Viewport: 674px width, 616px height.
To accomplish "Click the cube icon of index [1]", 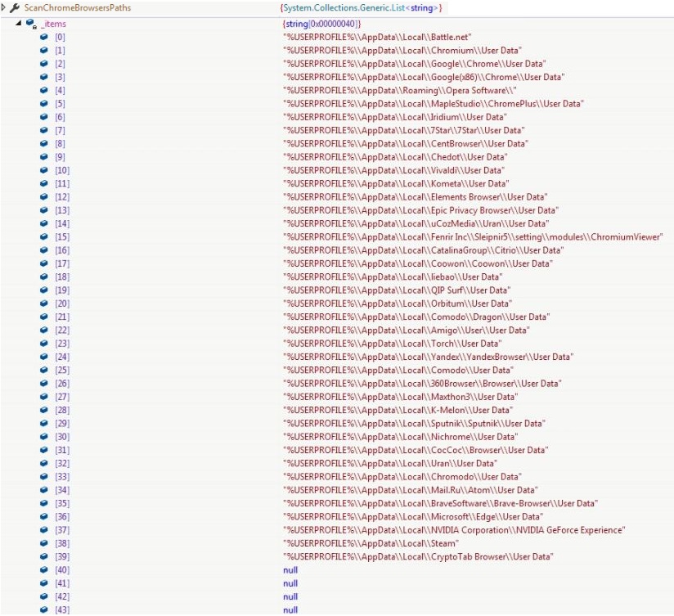I will tap(44, 50).
